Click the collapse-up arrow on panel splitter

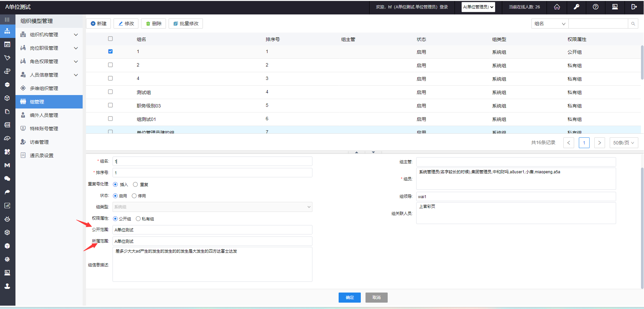(x=356, y=152)
